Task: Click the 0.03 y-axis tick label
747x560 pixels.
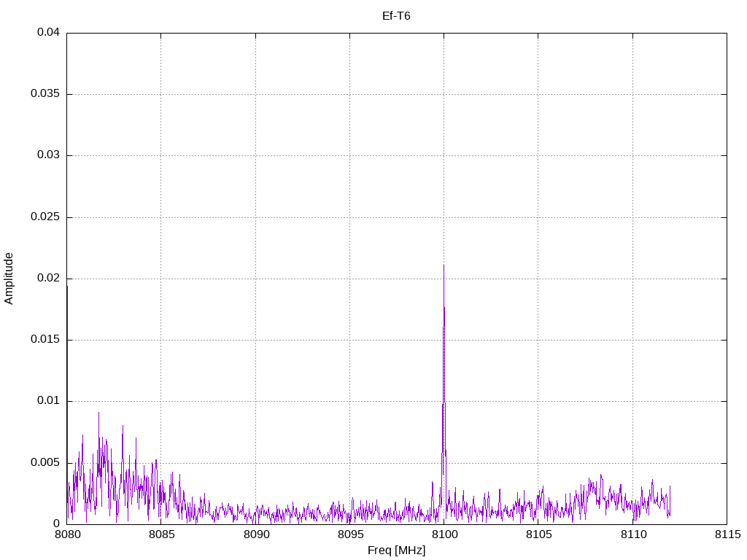Action: pos(48,155)
